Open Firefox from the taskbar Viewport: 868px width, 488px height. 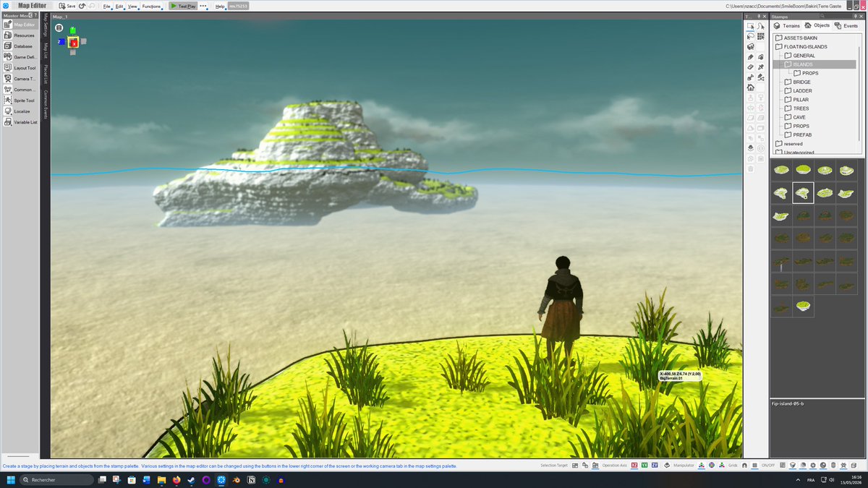[175, 479]
